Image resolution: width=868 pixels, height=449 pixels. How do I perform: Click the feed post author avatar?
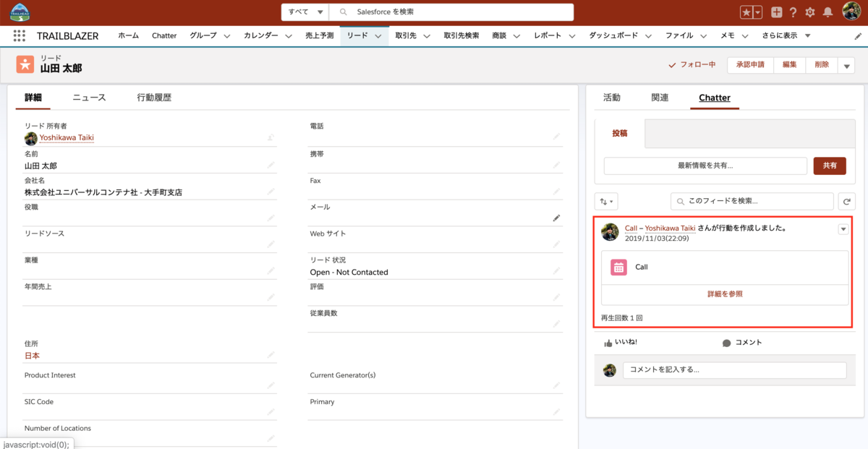[x=610, y=231]
